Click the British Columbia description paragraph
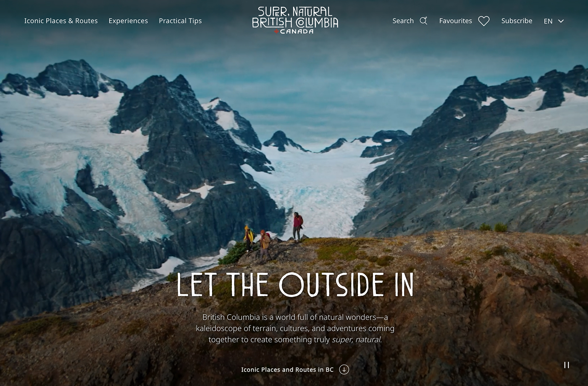This screenshot has width=588, height=386. [295, 328]
